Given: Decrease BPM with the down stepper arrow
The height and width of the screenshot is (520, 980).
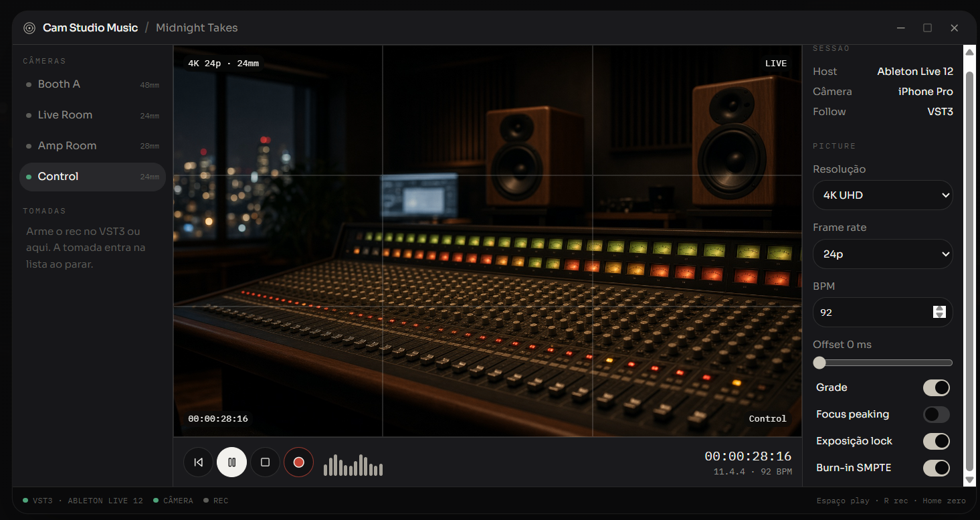Looking at the screenshot, I should point(939,316).
